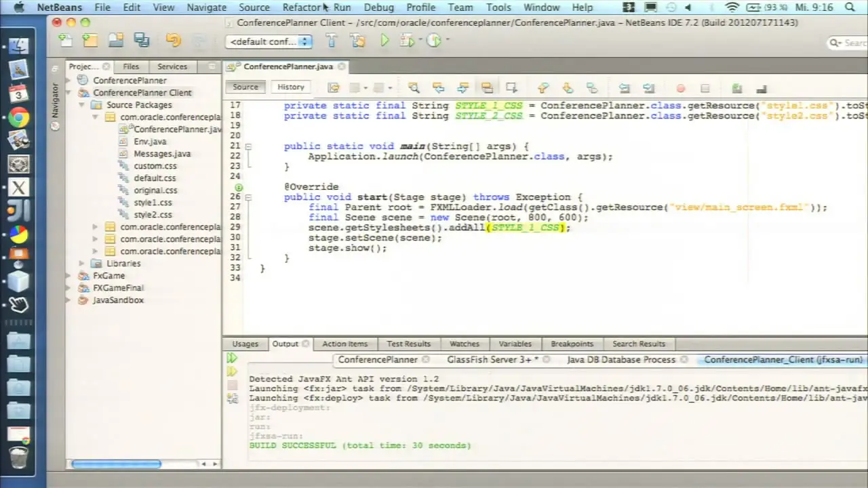
Task: Click the Open Project toolbar icon
Action: pyautogui.click(x=115, y=41)
